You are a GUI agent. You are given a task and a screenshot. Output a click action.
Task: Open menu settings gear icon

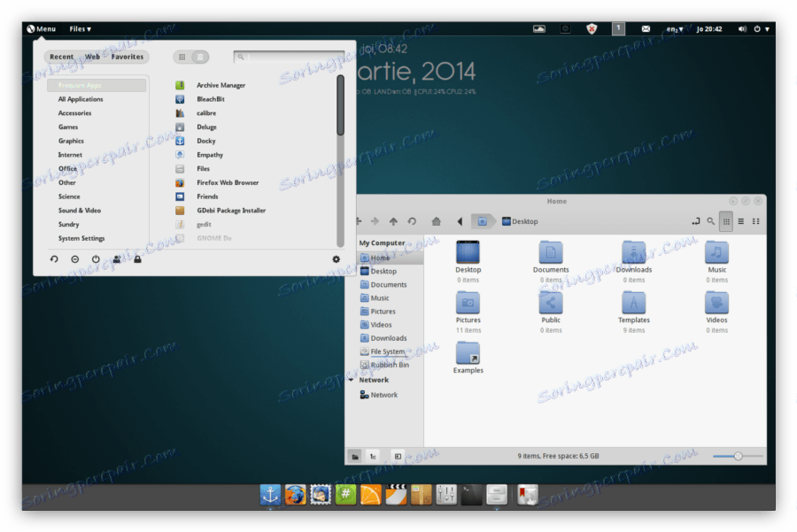(x=336, y=259)
